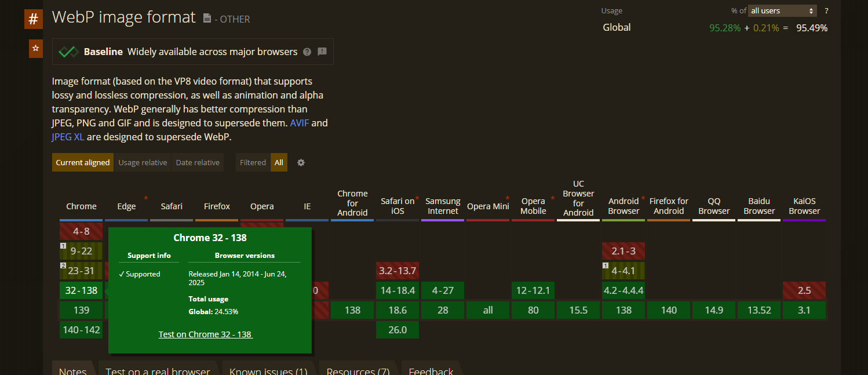
Task: Open the Resources (7) tab
Action: tap(358, 371)
